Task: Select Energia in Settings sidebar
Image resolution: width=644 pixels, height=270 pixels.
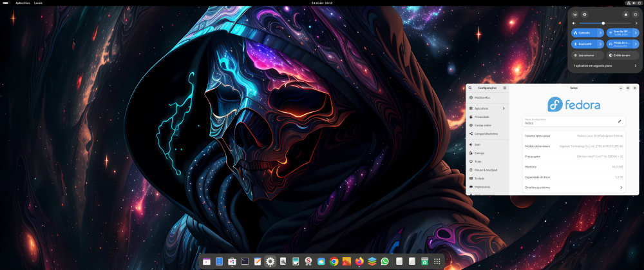Action: click(488, 153)
